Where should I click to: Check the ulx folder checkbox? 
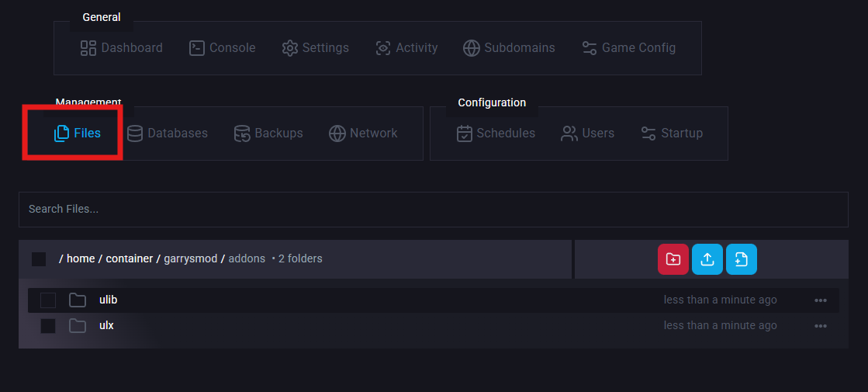pyautogui.click(x=48, y=326)
